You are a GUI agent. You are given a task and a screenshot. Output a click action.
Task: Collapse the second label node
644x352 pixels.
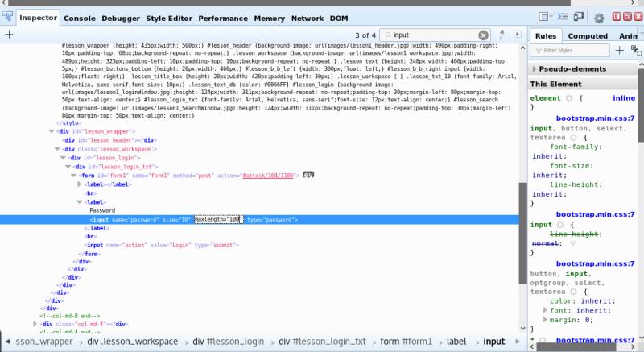(x=79, y=202)
